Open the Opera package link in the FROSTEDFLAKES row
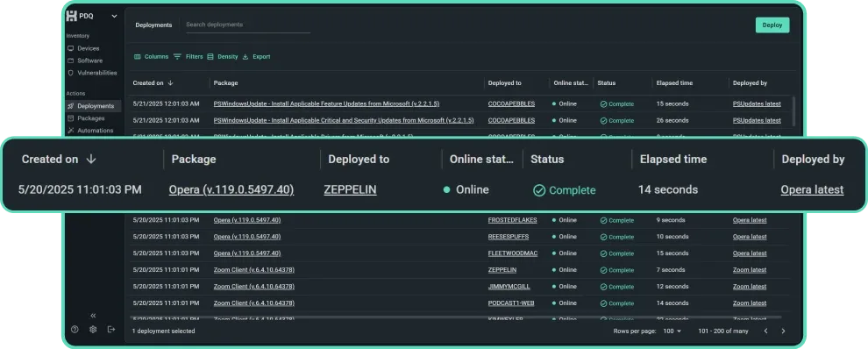The image size is (868, 349). (x=247, y=220)
